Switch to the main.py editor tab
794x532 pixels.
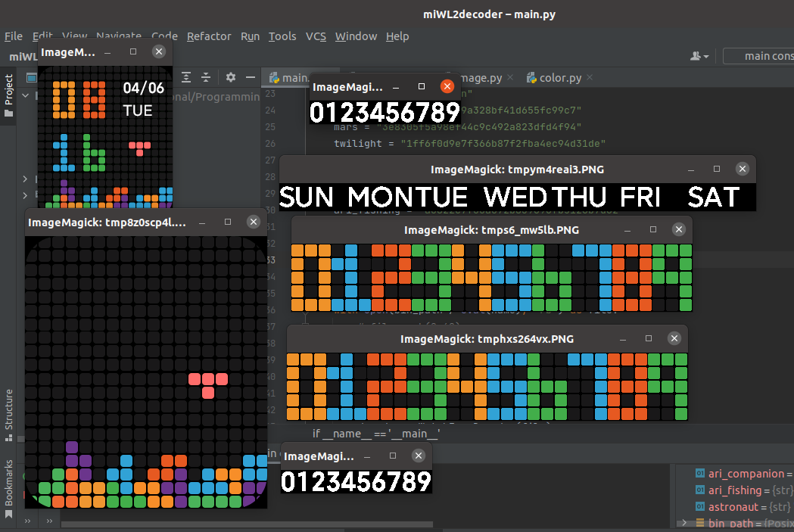(x=288, y=77)
